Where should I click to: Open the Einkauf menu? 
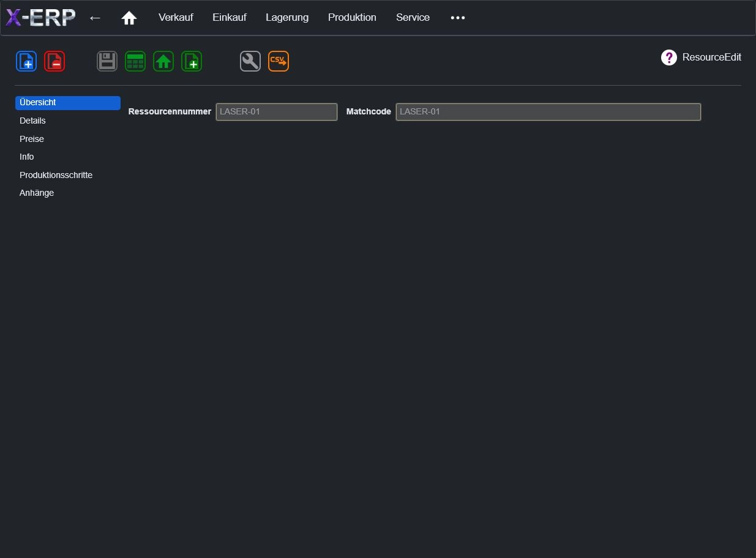tap(230, 18)
